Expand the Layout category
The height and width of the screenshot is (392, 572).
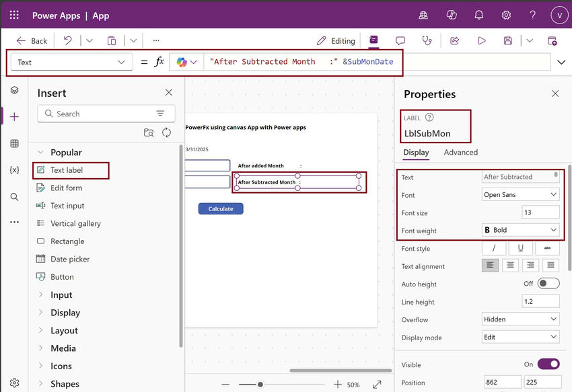coord(41,330)
